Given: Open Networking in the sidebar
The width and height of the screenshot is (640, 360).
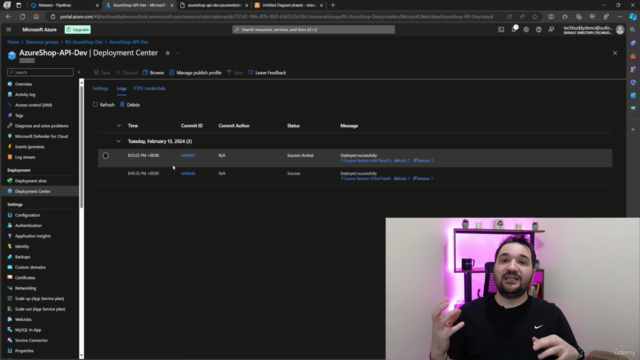Looking at the screenshot, I should [x=25, y=288].
